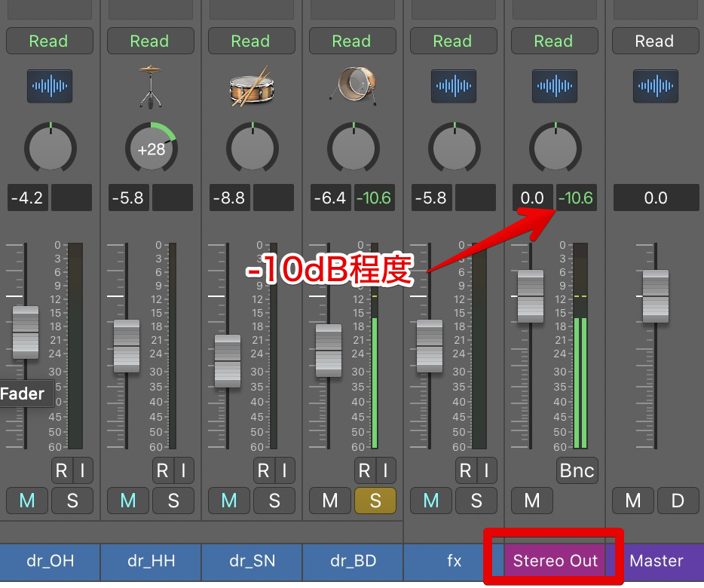Click the snare drum icon on dr_SN
This screenshot has height=588, width=704.
coord(251,85)
